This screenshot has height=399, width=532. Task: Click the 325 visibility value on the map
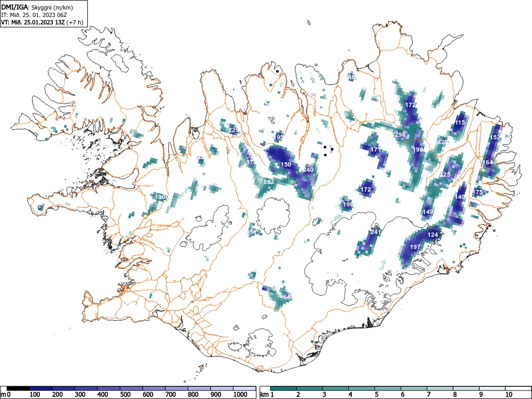(x=445, y=174)
